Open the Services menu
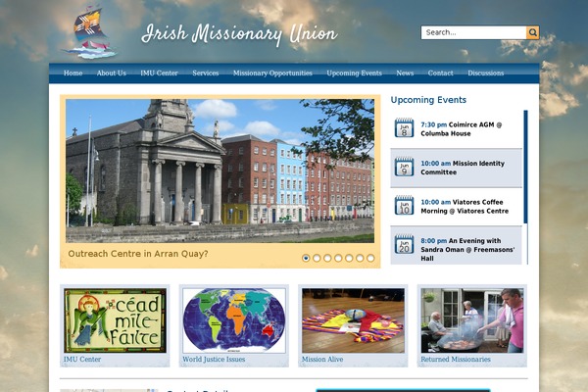Viewport: 588px width, 392px height. coord(206,73)
